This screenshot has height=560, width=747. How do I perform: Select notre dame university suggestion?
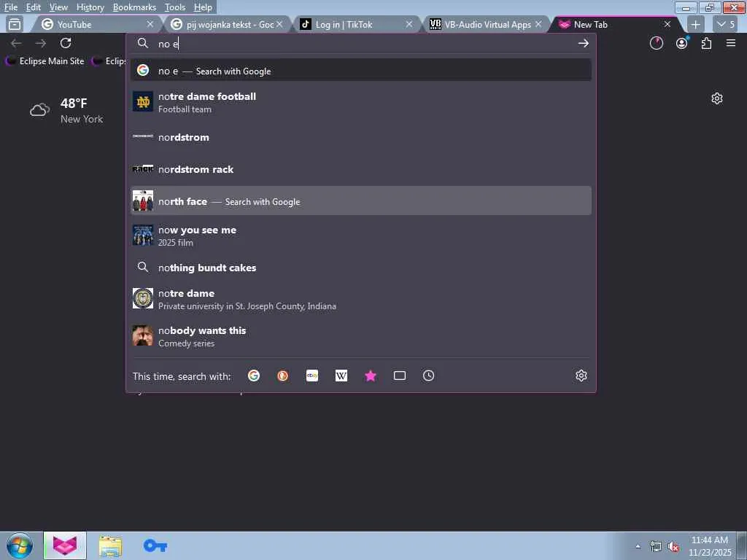point(361,298)
